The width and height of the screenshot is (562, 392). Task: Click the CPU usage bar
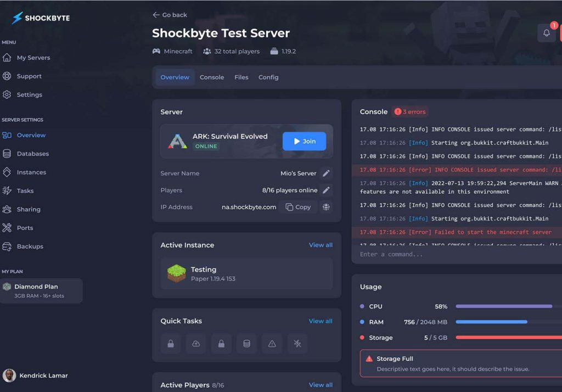509,306
